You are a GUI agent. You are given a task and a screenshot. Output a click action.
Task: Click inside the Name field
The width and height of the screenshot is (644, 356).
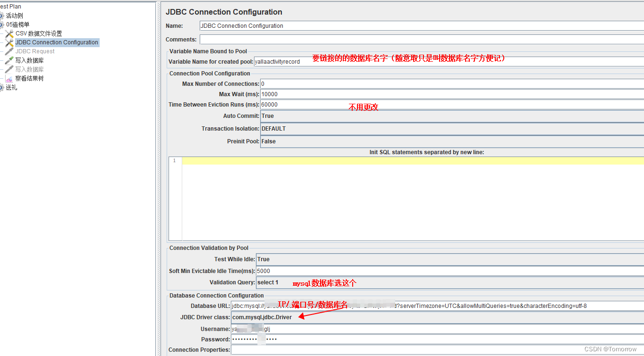pos(330,25)
